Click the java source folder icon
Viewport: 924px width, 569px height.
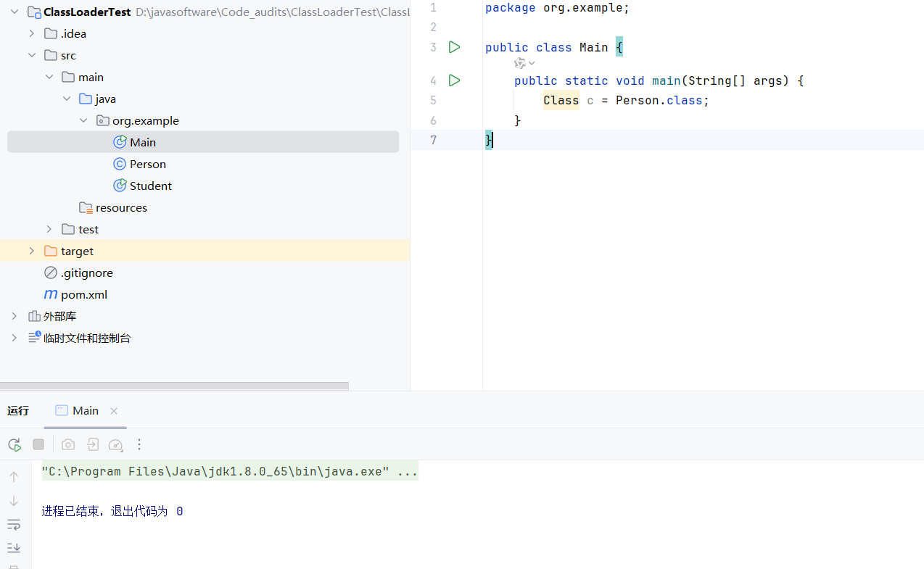[x=86, y=99]
